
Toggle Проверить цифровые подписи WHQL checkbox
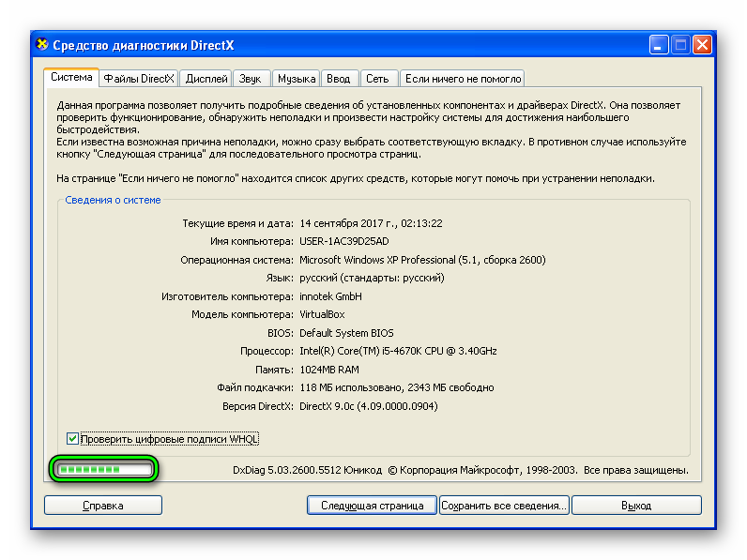pos(72,439)
